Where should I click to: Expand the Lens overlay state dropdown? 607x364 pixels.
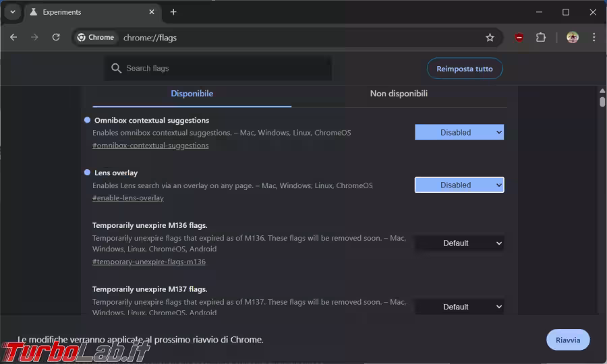coord(459,185)
